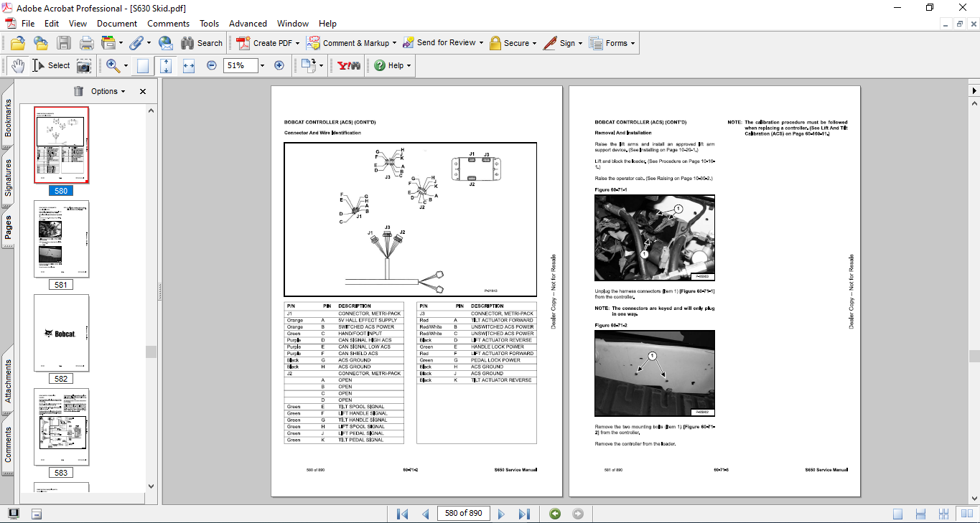Click the document vertical scrollbar thumb

974,356
